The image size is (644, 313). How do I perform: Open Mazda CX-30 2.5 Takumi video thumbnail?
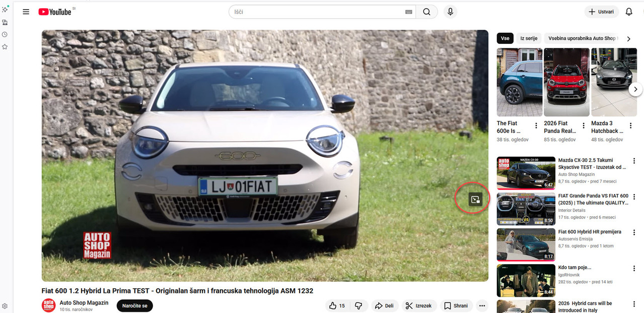click(x=526, y=173)
